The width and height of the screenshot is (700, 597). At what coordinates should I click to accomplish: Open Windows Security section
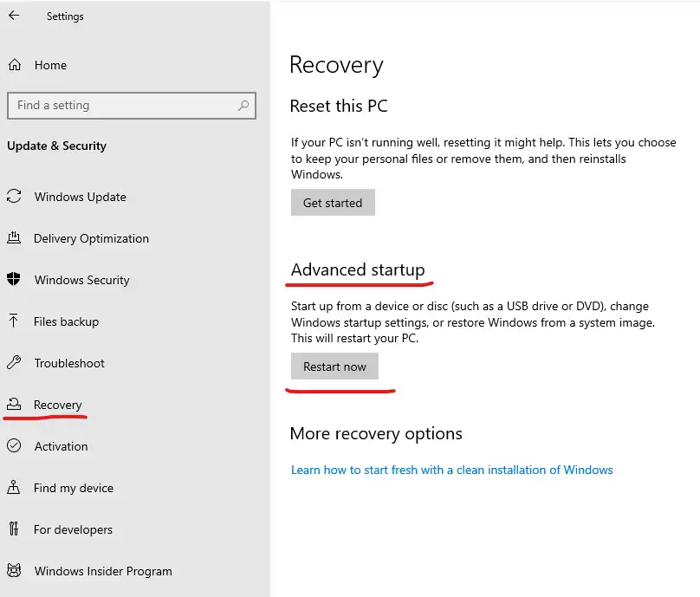point(82,280)
